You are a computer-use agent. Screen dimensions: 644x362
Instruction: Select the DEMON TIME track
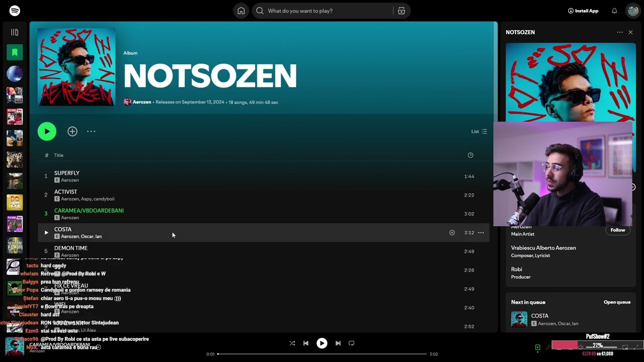click(264, 251)
